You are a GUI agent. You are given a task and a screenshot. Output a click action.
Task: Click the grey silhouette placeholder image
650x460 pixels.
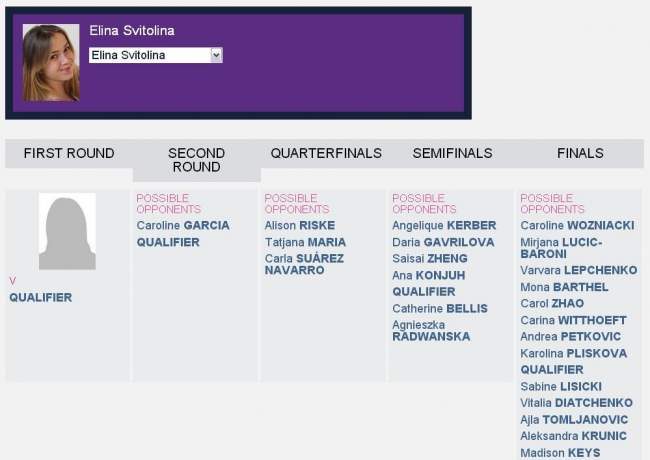[x=67, y=232]
